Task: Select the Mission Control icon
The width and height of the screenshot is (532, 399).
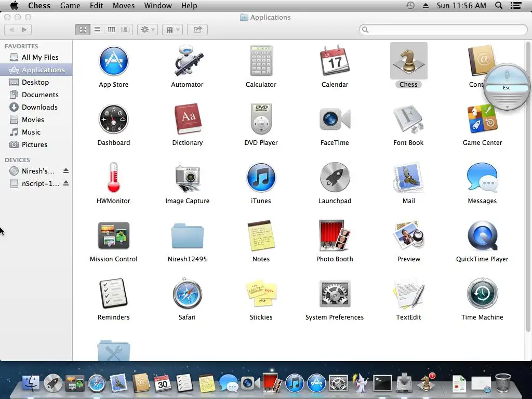Action: click(113, 236)
